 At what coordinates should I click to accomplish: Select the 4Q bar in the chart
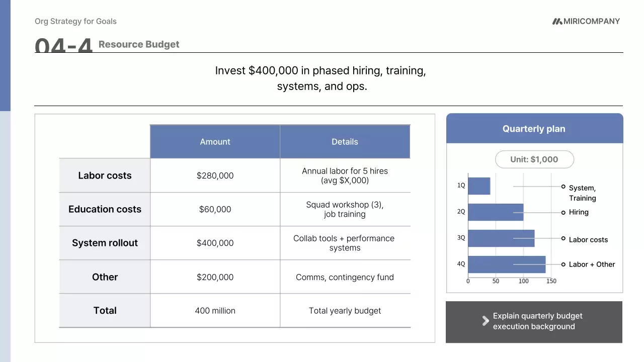pyautogui.click(x=507, y=264)
